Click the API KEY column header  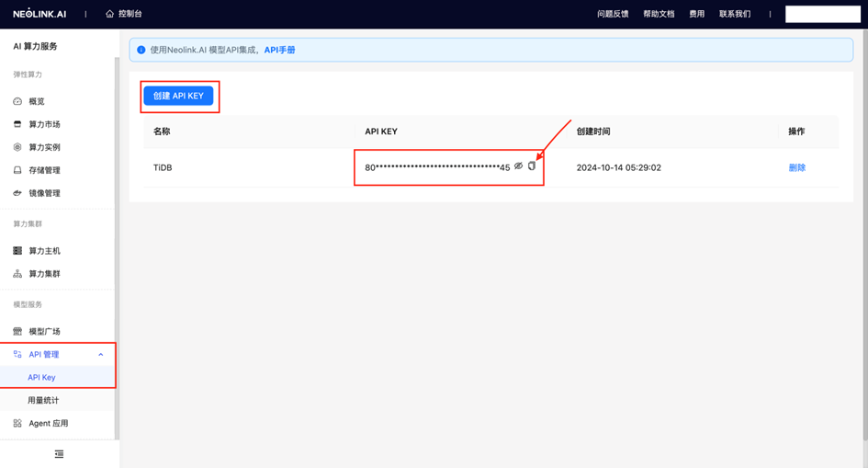[381, 131]
